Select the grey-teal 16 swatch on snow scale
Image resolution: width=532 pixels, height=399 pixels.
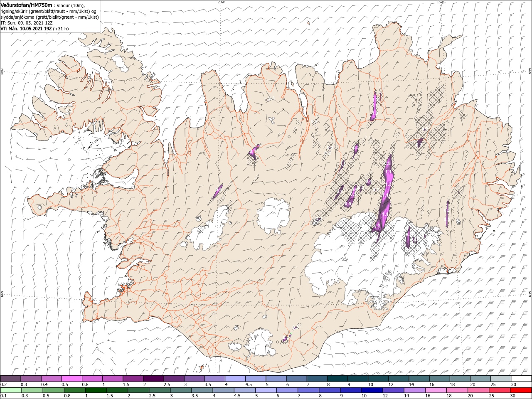pos(440,378)
